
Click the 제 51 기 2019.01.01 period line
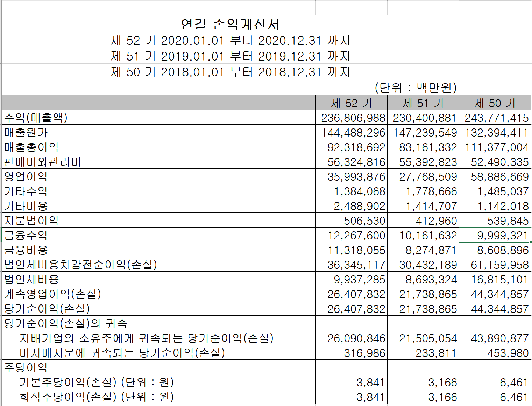tap(230, 56)
